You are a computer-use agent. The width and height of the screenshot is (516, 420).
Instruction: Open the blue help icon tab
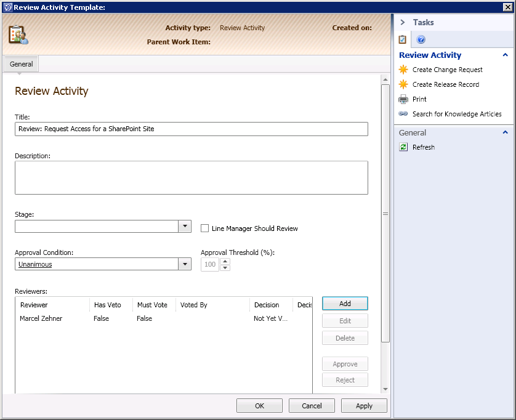point(421,39)
